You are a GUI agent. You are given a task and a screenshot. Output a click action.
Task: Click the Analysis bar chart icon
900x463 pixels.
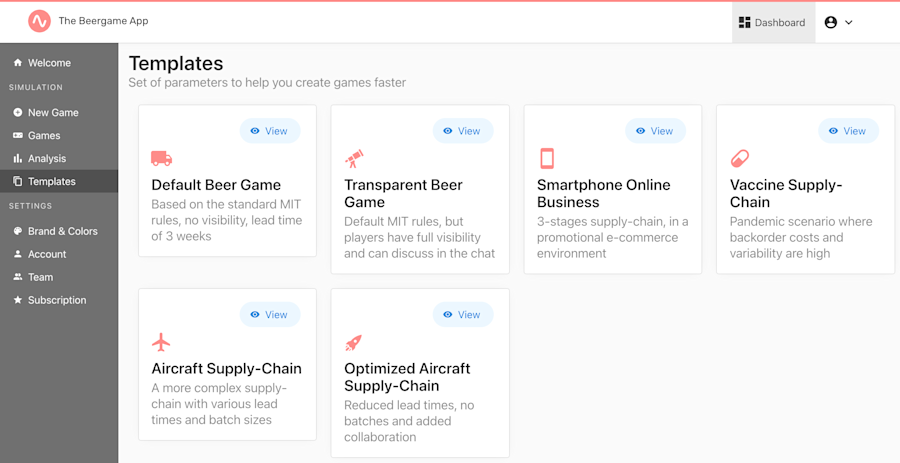click(x=18, y=158)
